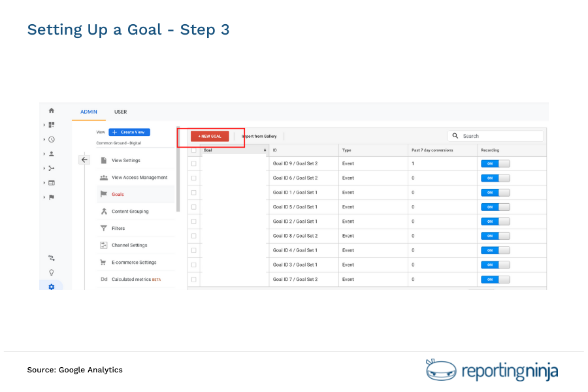Viewport: 588px width, 392px height.
Task: Open the Home icon in the left sidebar
Action: (51, 110)
